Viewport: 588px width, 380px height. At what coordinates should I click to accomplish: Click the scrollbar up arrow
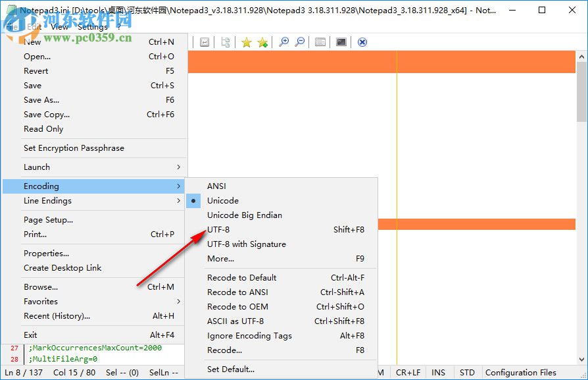(x=581, y=57)
